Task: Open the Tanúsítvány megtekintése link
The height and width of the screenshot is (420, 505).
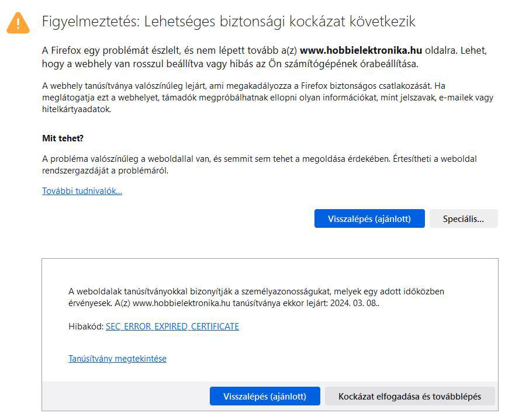Action: (117, 359)
